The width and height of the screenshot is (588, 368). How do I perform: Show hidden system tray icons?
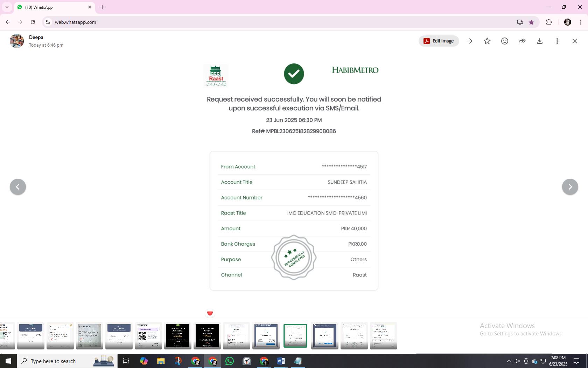point(509,361)
